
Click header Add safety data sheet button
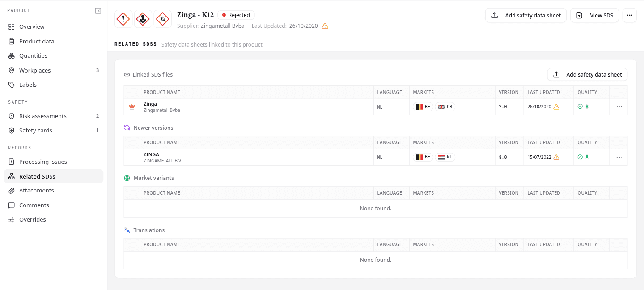click(x=526, y=15)
